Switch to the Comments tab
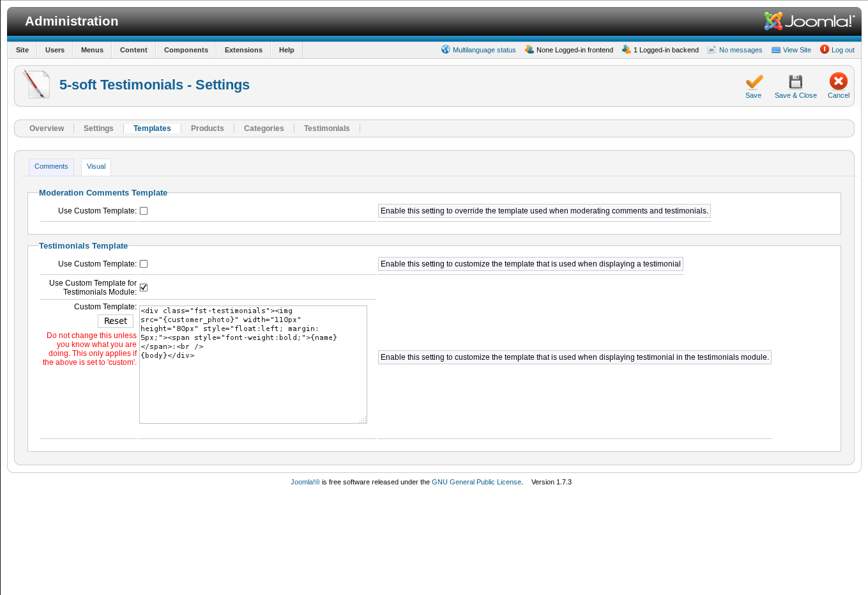The image size is (868, 595). point(51,167)
